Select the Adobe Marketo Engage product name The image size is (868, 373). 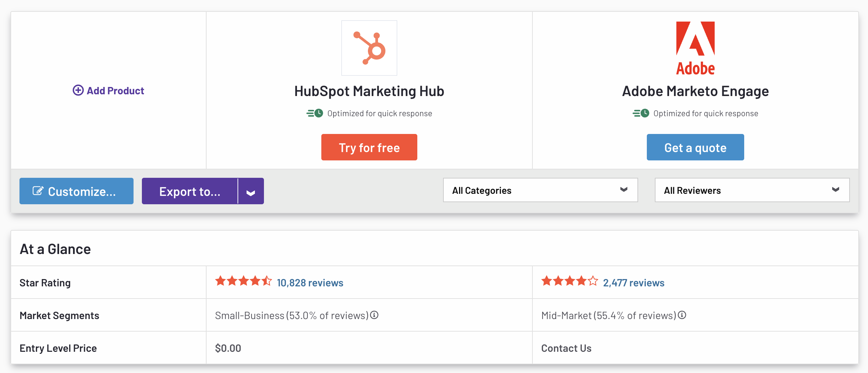click(x=696, y=91)
